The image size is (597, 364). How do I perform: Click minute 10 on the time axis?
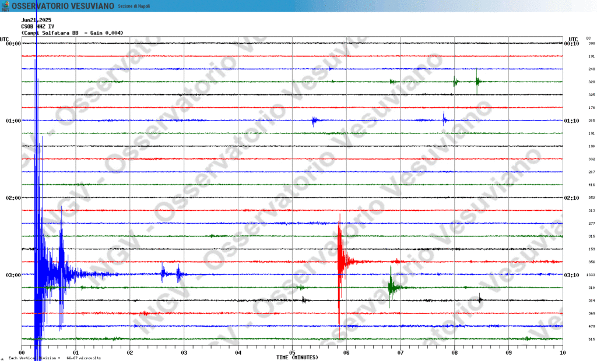tap(563, 352)
